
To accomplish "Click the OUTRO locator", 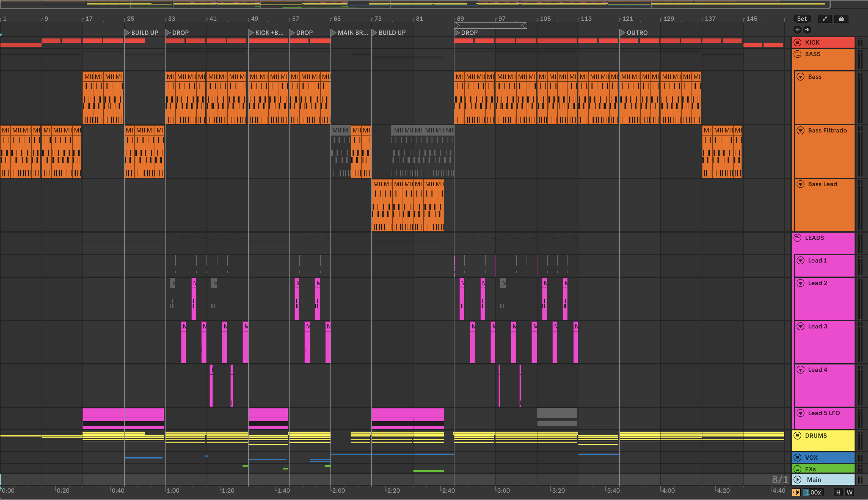I will click(x=634, y=33).
